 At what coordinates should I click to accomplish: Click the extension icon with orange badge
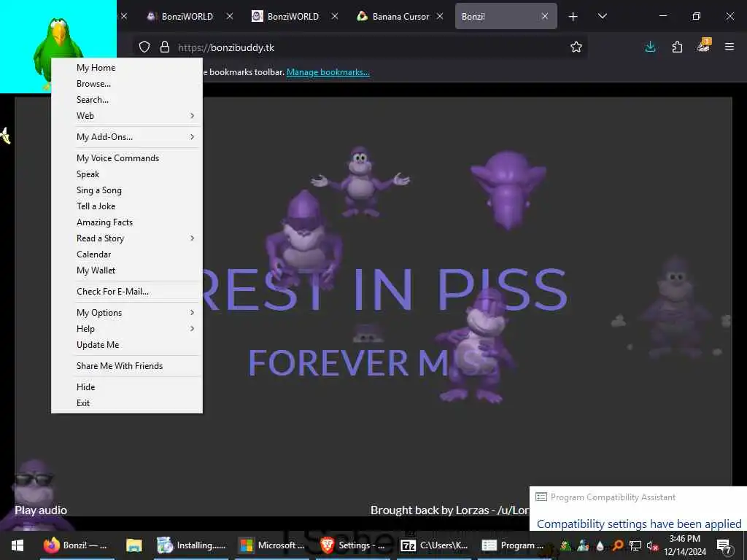pos(704,45)
